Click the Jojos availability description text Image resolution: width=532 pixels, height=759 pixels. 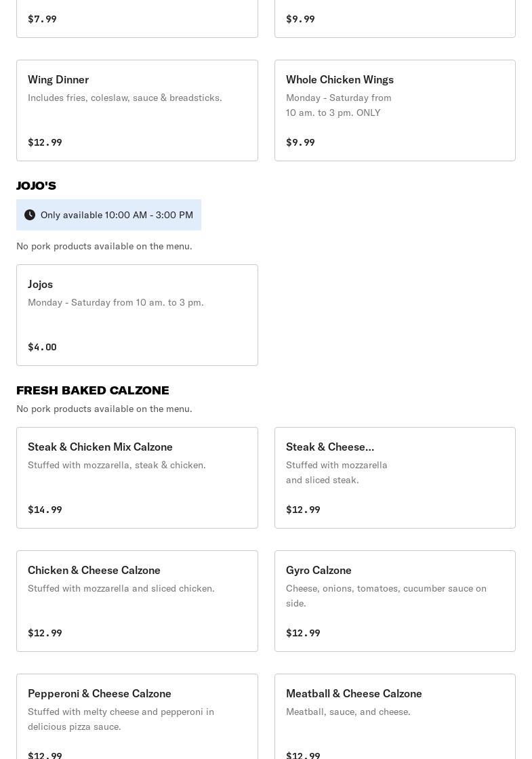(115, 302)
